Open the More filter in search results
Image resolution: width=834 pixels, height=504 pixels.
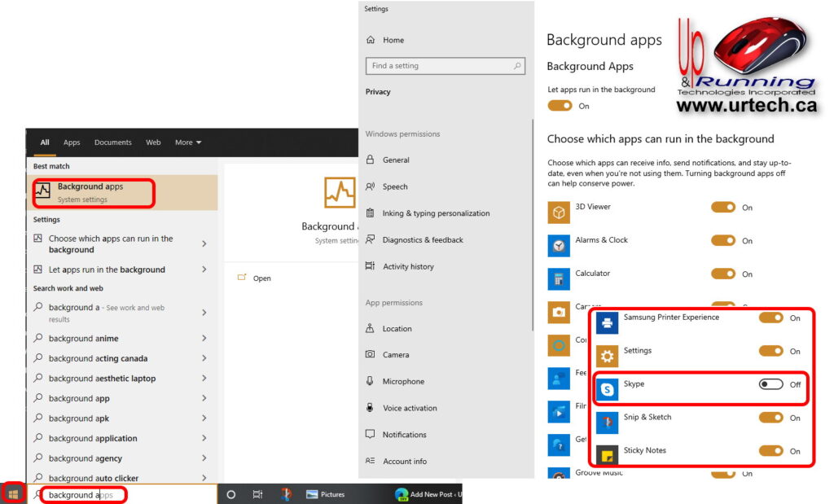[187, 142]
